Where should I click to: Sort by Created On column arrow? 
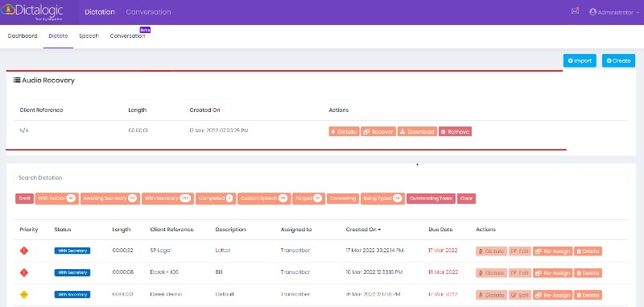[379, 230]
